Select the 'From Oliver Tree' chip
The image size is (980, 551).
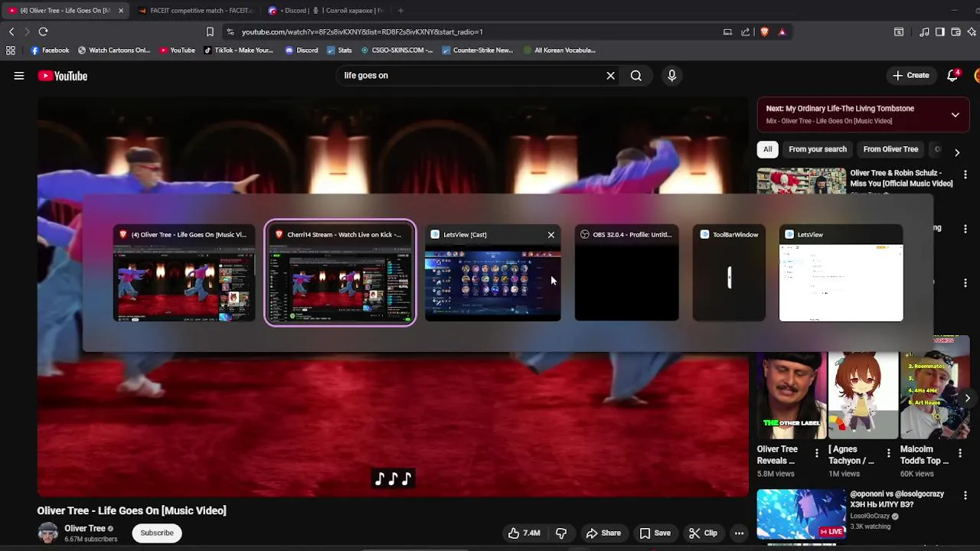pos(890,149)
